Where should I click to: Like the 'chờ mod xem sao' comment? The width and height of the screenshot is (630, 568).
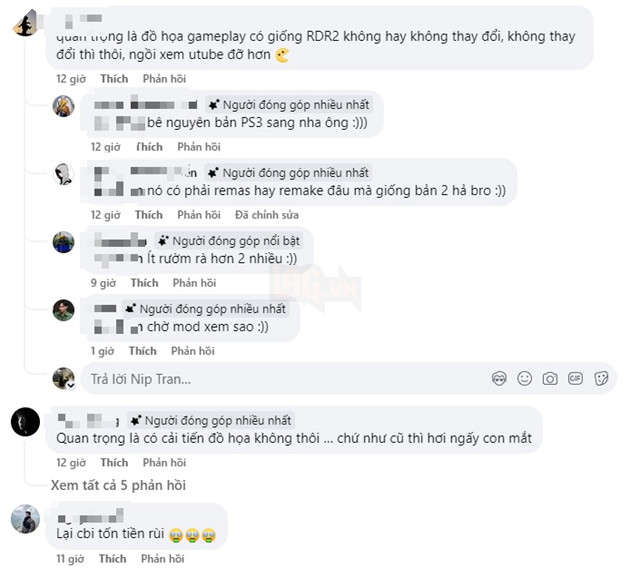coord(143,351)
